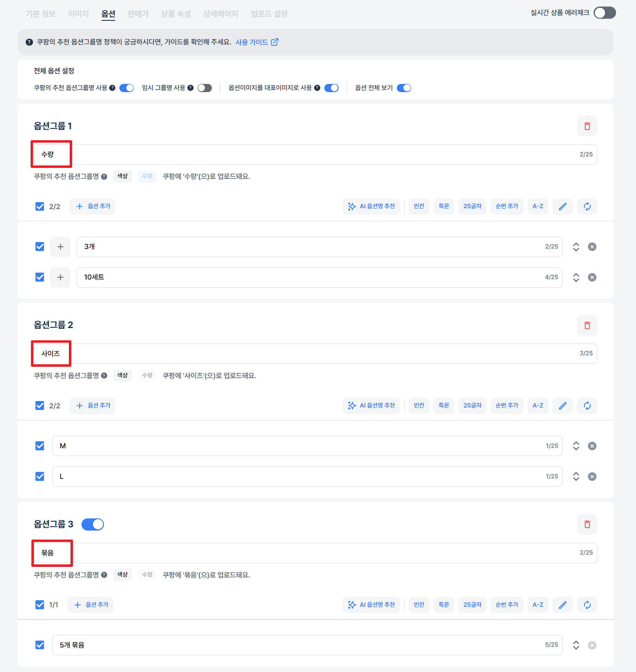Remove the 10세트 option with X icon
Image resolution: width=636 pixels, height=672 pixels.
(592, 277)
